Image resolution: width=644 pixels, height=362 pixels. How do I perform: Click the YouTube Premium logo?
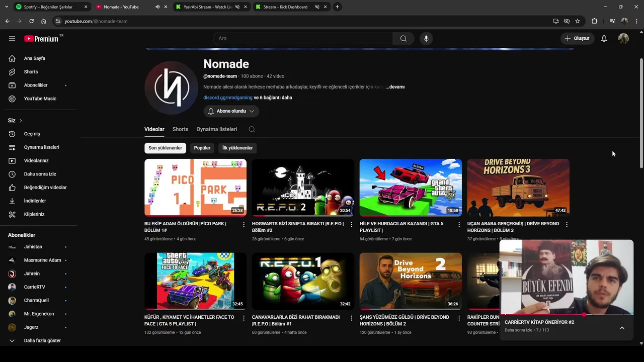(x=41, y=39)
